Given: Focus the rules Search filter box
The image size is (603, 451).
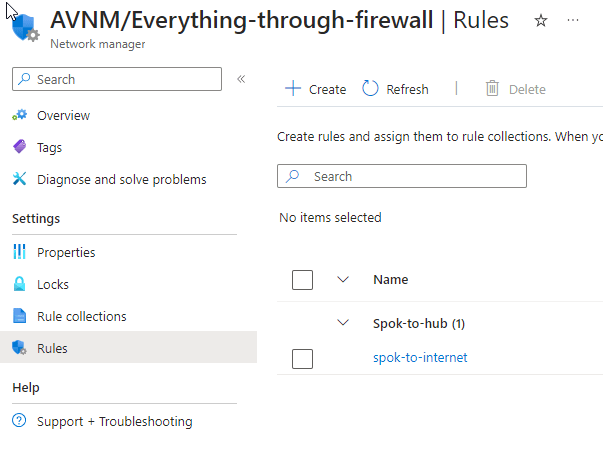Looking at the screenshot, I should [410, 176].
